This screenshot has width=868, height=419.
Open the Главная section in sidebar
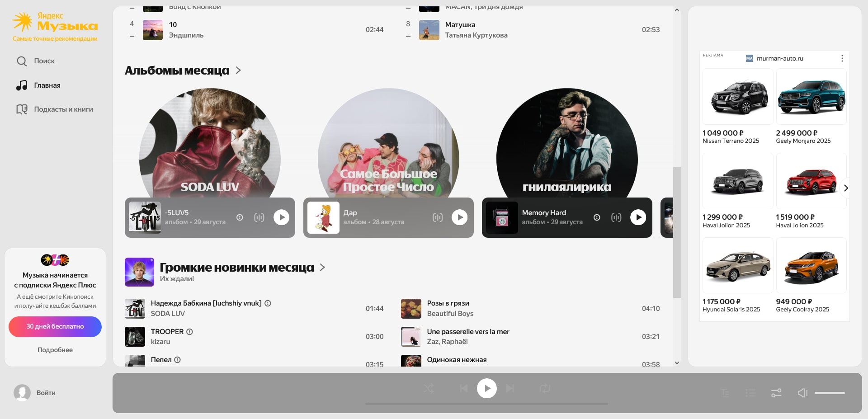[47, 85]
